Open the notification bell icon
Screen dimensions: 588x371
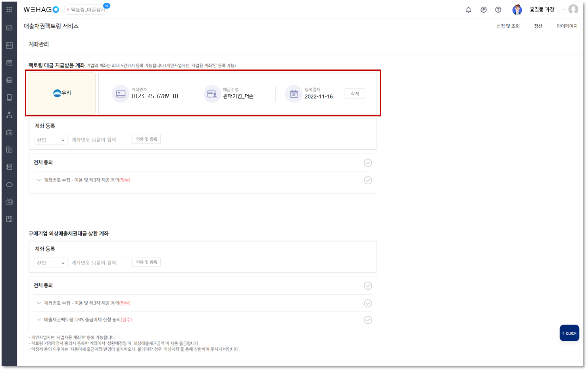point(468,10)
